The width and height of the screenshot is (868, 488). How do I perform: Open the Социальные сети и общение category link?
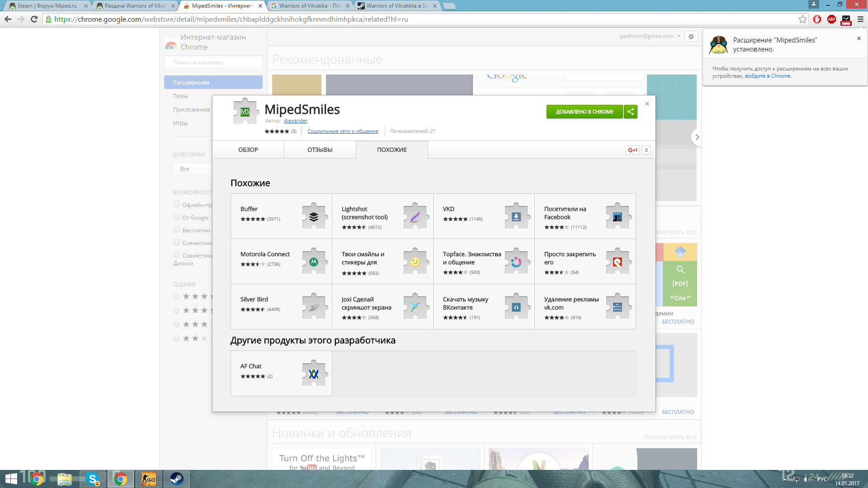[343, 131]
